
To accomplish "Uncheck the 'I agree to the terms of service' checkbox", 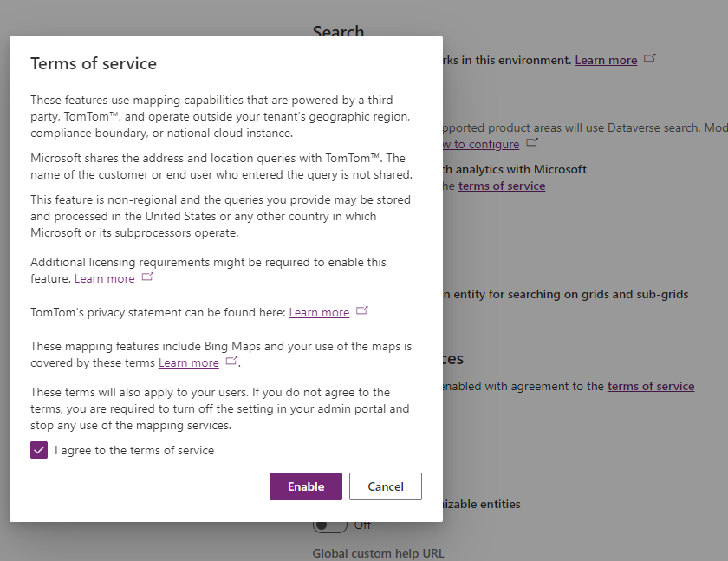I will tap(39, 450).
